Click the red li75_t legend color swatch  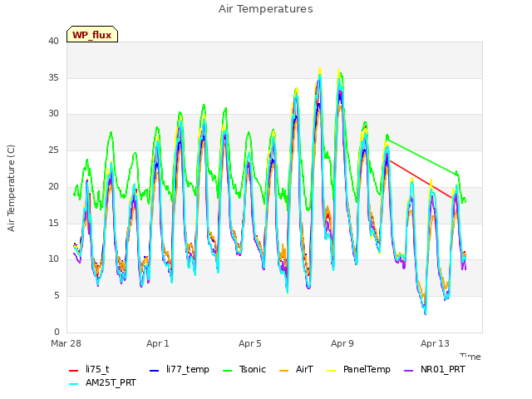click(74, 371)
